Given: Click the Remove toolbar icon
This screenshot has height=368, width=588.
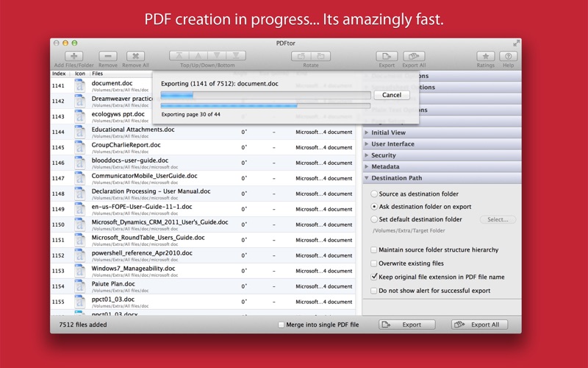Looking at the screenshot, I should 108,57.
